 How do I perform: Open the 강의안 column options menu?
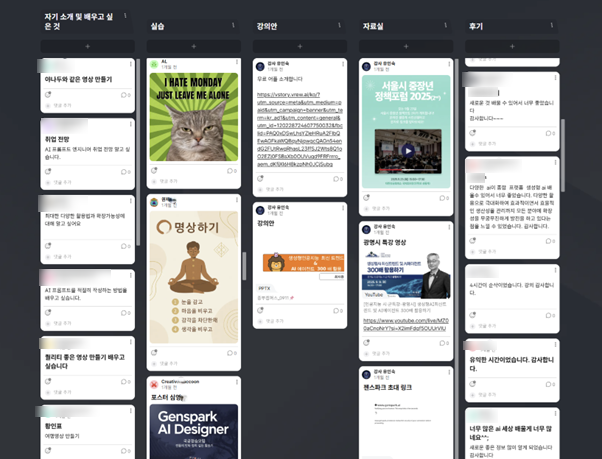pyautogui.click(x=338, y=25)
